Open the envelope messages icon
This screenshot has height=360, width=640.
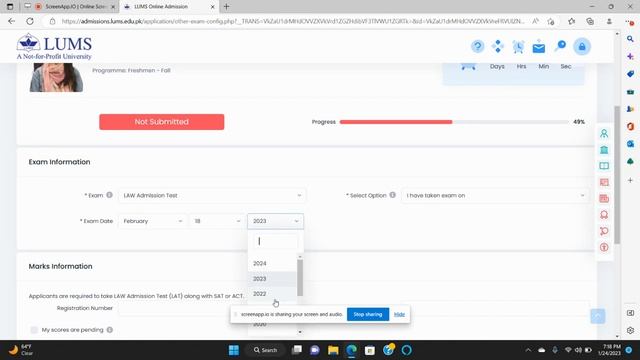point(539,47)
